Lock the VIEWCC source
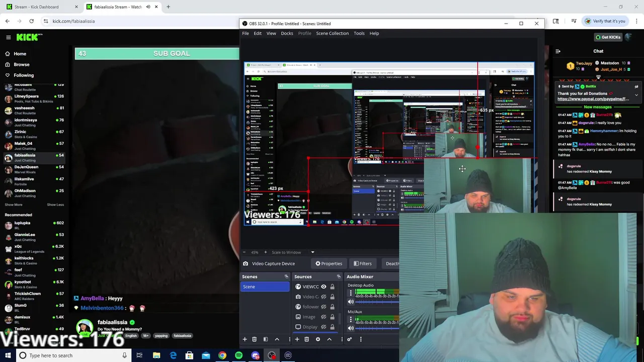 click(332, 287)
